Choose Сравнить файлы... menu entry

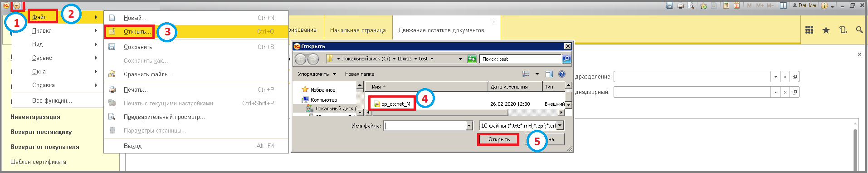196,74
